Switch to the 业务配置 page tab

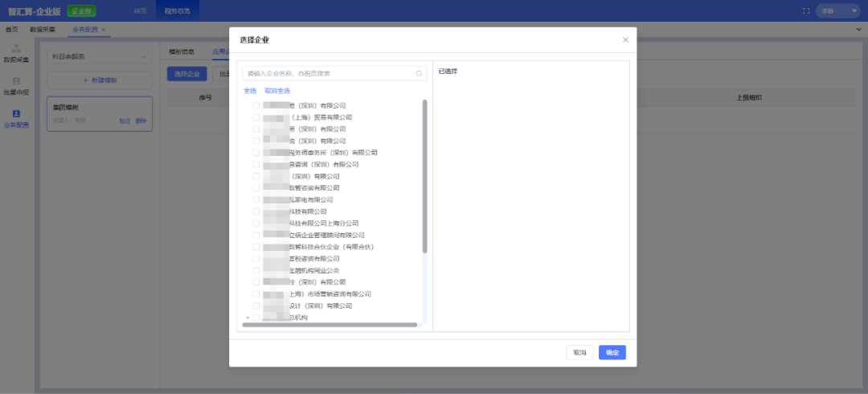(84, 30)
